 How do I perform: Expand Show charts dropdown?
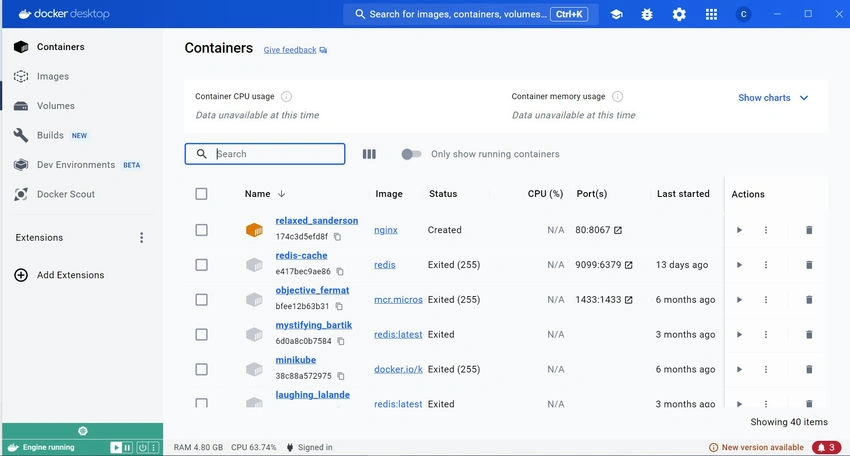coord(773,98)
